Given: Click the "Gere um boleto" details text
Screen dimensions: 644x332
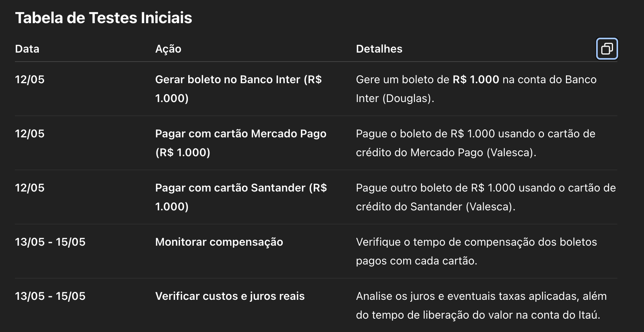Looking at the screenshot, I should pyautogui.click(x=476, y=89).
